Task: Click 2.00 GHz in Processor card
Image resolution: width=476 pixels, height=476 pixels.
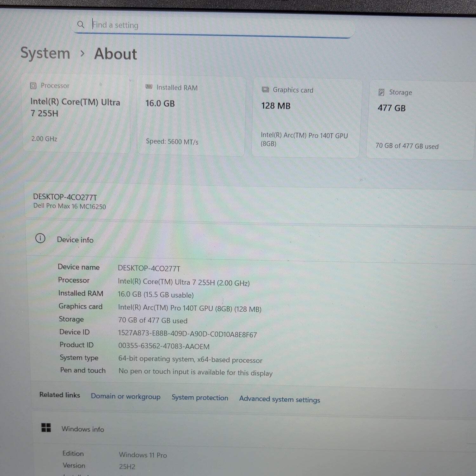Action: [x=44, y=139]
